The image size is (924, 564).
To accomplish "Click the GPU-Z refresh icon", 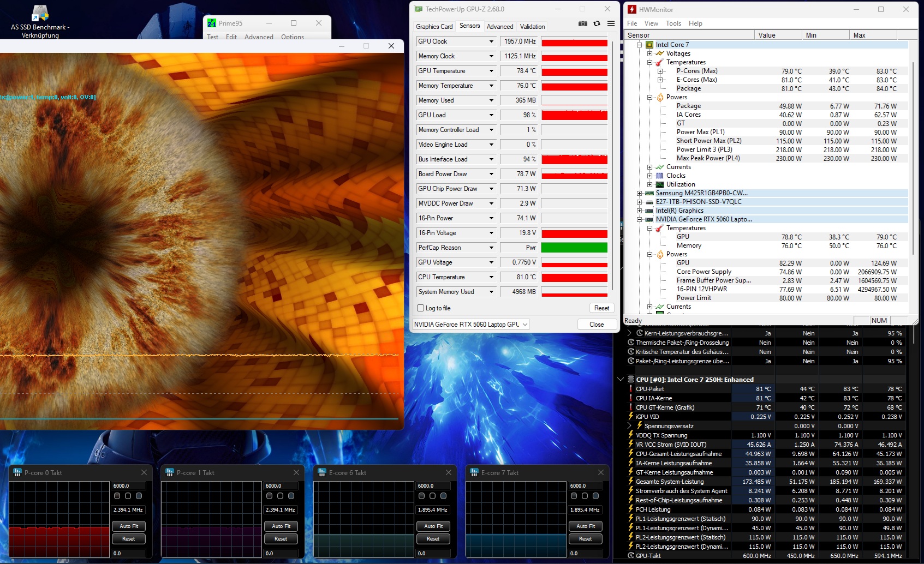I will click(597, 23).
